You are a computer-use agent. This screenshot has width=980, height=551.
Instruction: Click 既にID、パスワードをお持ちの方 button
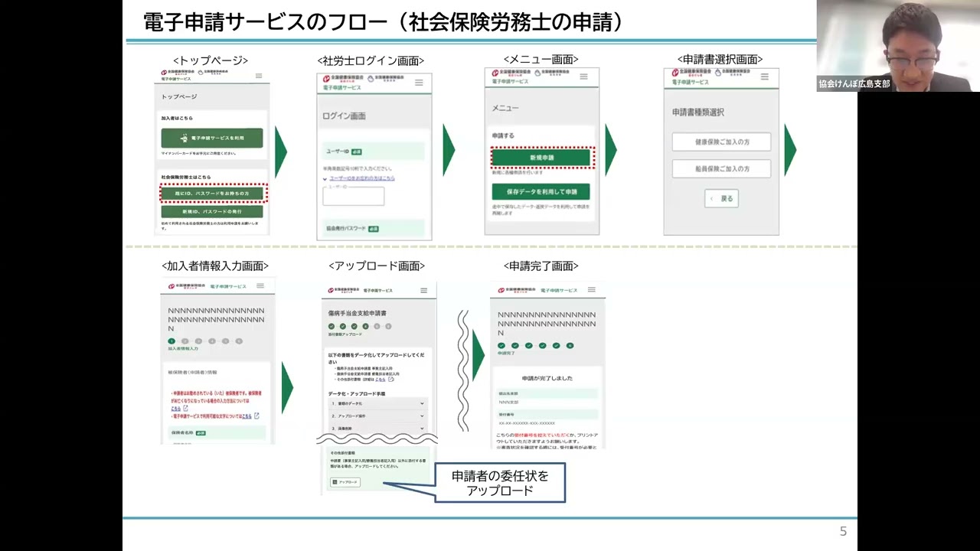coord(213,194)
